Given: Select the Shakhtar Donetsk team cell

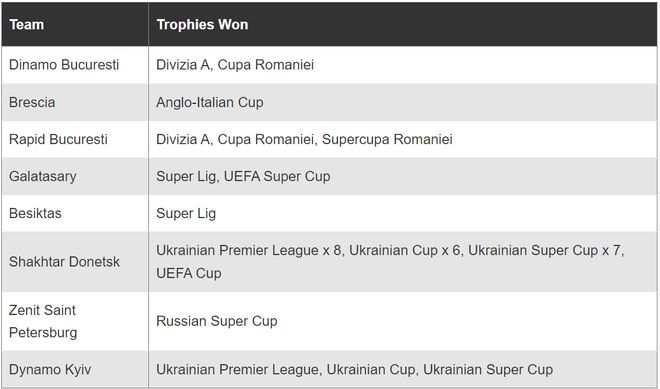Looking at the screenshot, I should click(75, 261).
